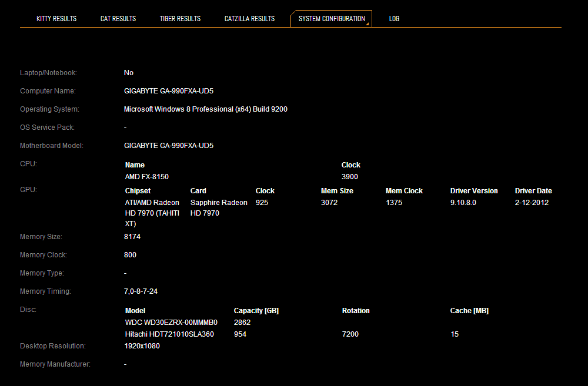This screenshot has width=588, height=386.
Task: Switch to the Cat Results tab
Action: [118, 19]
